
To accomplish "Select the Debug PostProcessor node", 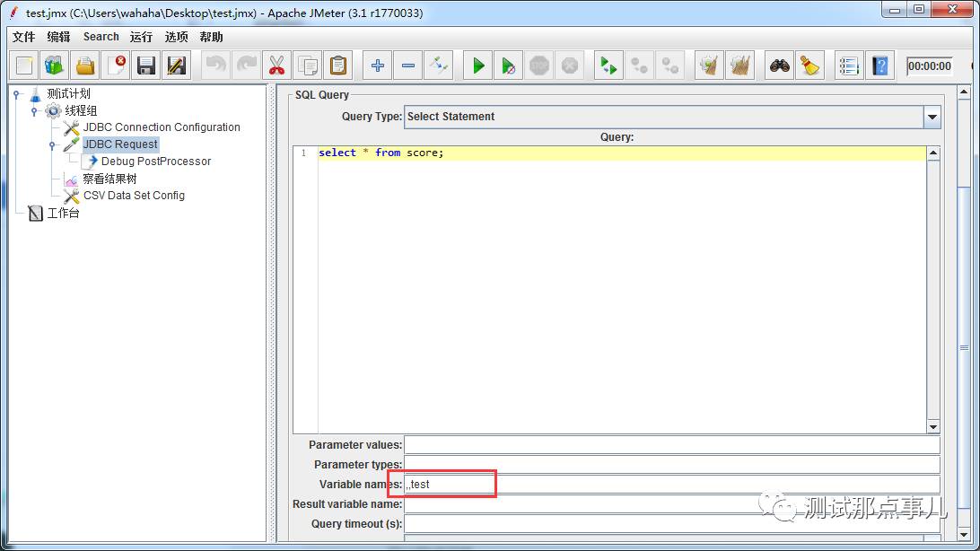I will [156, 162].
